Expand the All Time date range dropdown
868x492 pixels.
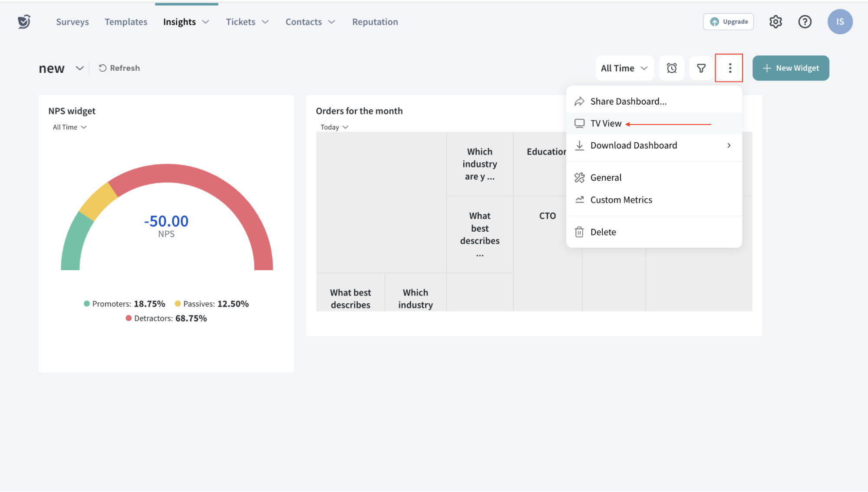click(x=624, y=68)
